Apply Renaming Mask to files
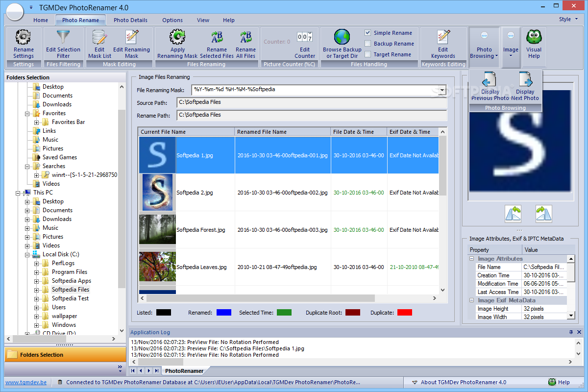 177,38
